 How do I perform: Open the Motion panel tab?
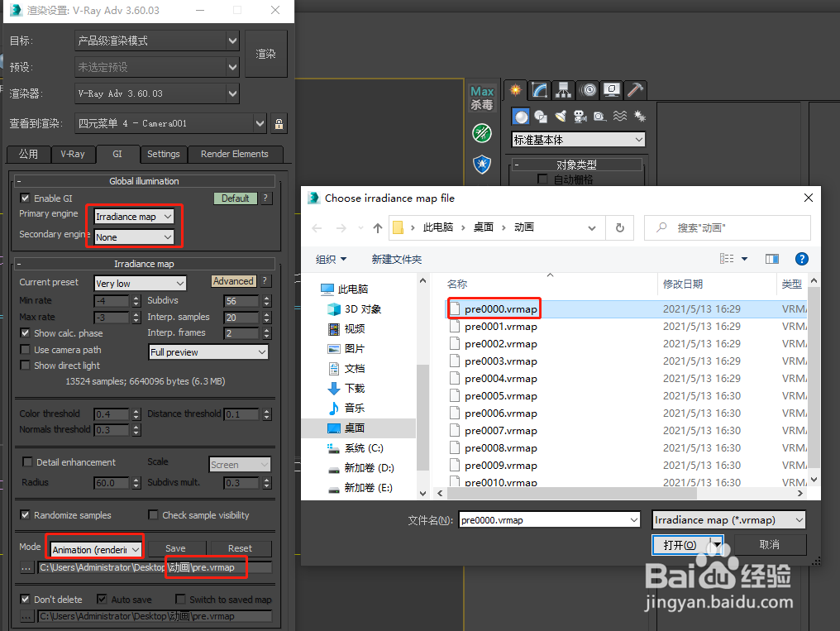click(x=588, y=90)
